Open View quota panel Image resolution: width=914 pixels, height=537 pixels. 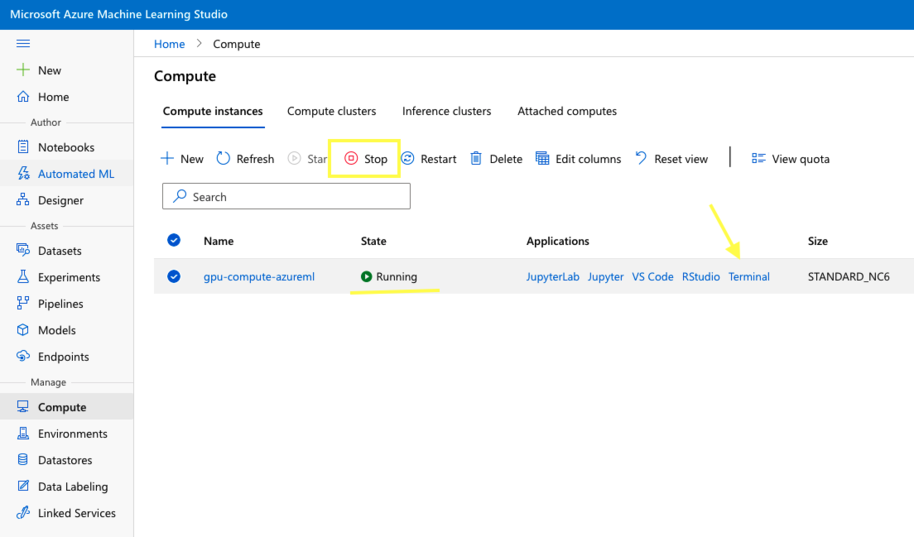[790, 159]
